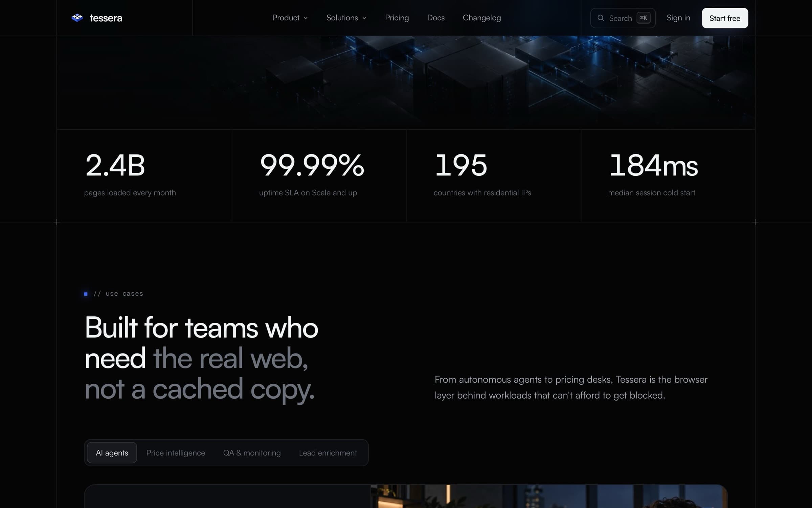Click the ⌘K shortcut badge
Image resolution: width=812 pixels, height=508 pixels.
643,18
